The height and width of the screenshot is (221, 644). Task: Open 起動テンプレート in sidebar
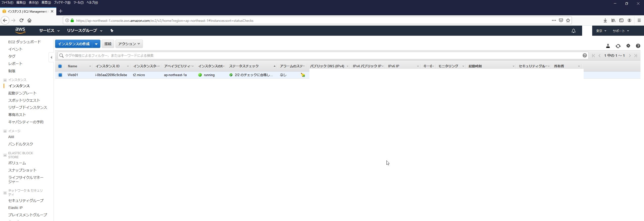(x=22, y=93)
